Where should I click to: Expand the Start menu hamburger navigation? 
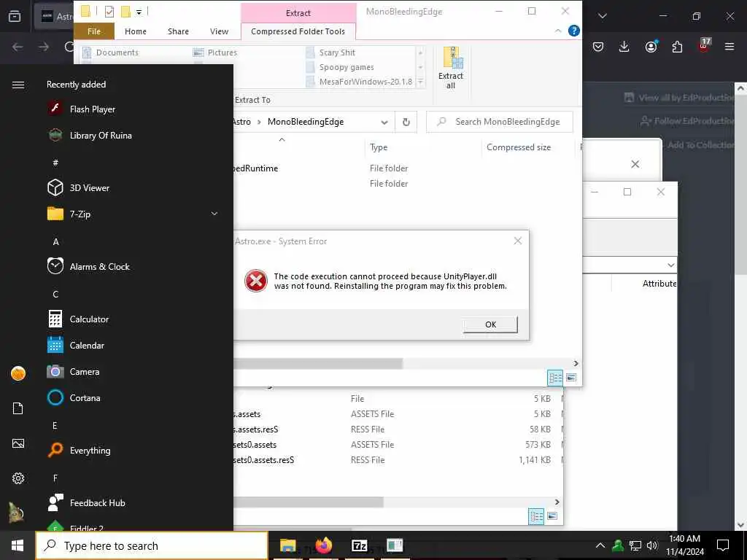pyautogui.click(x=18, y=85)
